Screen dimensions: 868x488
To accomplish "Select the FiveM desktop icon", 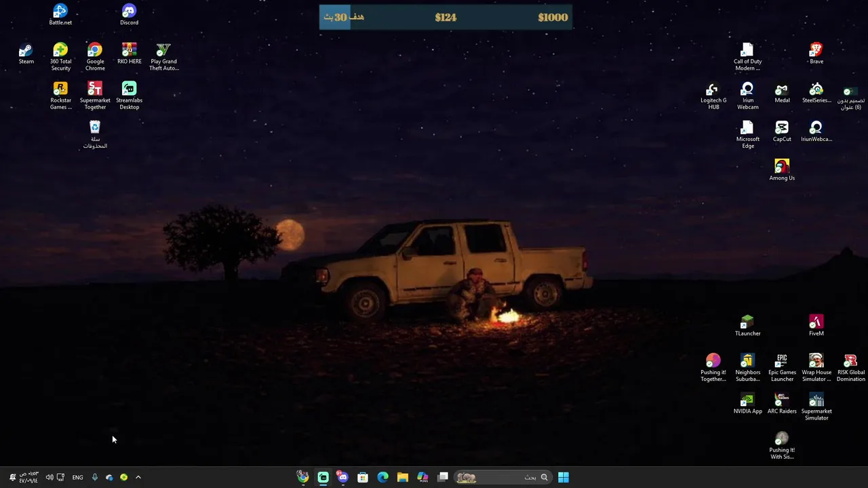I will coord(816,325).
